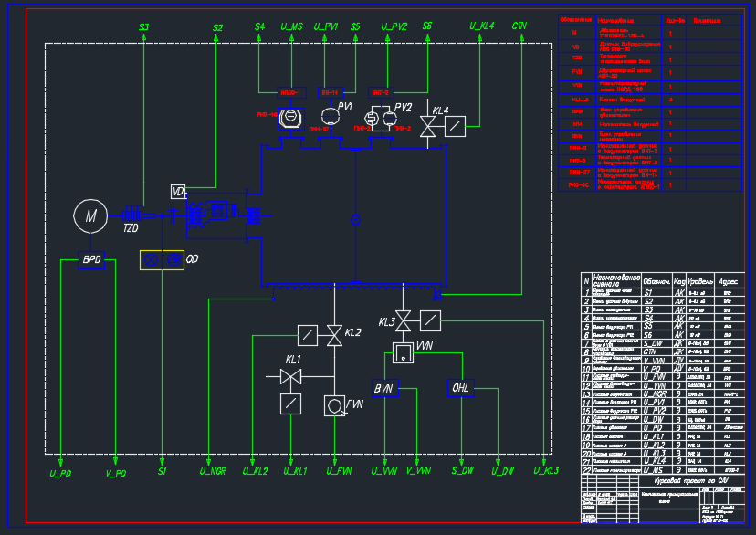756x535 pixels.
Task: Click the U_NGR signal label
Action: tap(212, 472)
